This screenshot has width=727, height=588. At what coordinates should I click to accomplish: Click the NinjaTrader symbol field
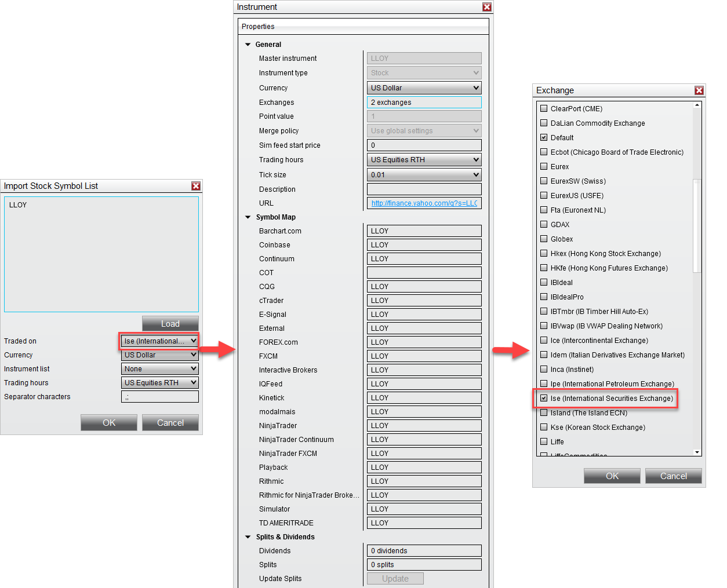coord(424,426)
